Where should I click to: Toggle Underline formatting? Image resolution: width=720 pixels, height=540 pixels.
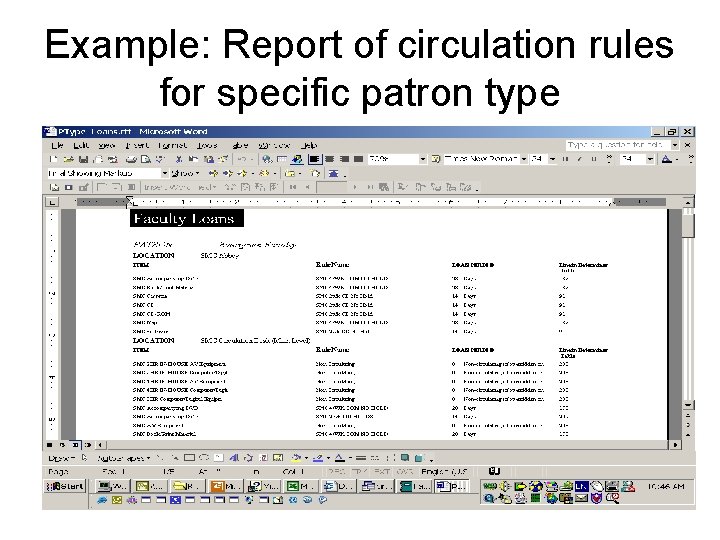click(x=594, y=159)
